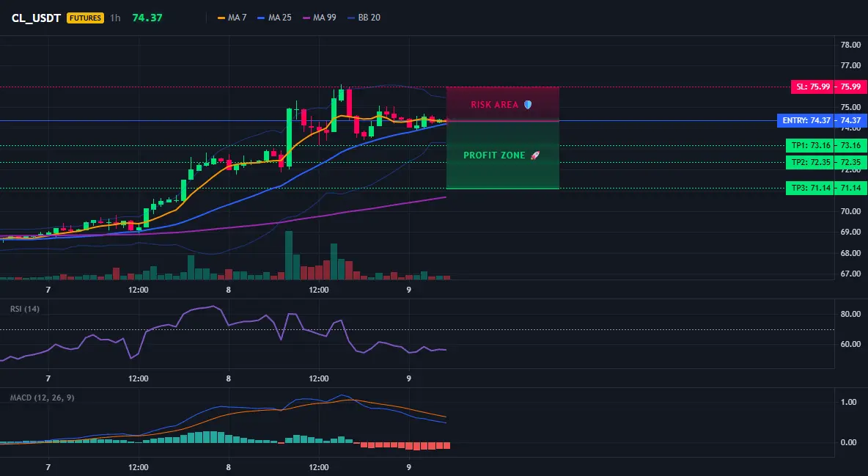868x476 pixels.
Task: Click the 67.00 price axis label
Action: pyautogui.click(x=850, y=274)
